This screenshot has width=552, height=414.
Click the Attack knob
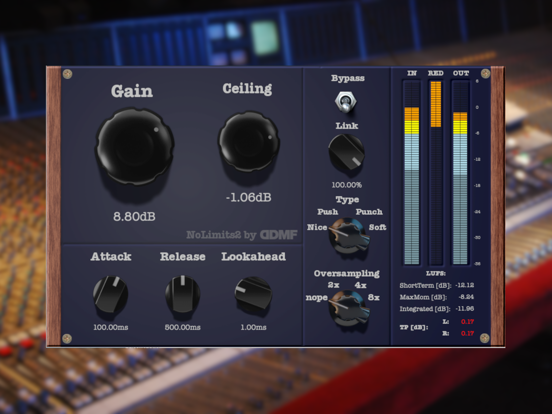[x=111, y=294]
